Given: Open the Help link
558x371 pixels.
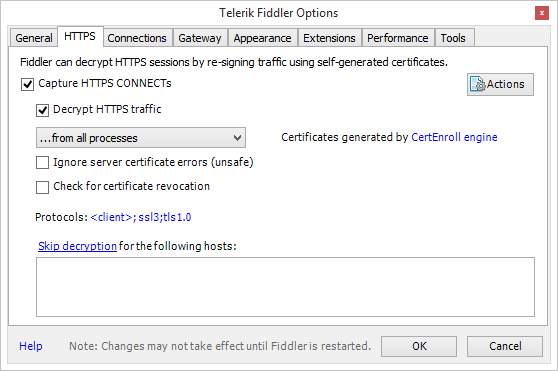Looking at the screenshot, I should point(31,346).
